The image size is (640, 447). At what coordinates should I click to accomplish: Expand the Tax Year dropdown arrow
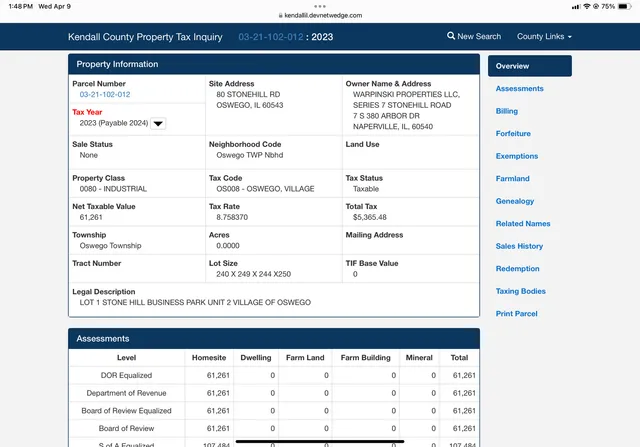pos(158,124)
